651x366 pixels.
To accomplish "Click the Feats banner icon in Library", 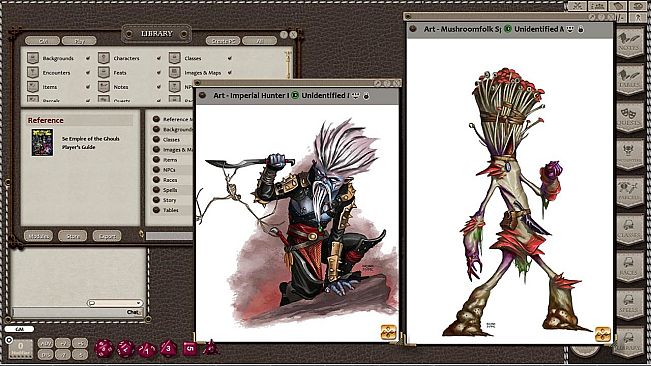I will coord(104,73).
